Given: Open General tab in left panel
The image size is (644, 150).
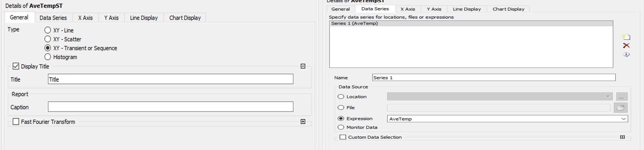Looking at the screenshot, I should (19, 17).
